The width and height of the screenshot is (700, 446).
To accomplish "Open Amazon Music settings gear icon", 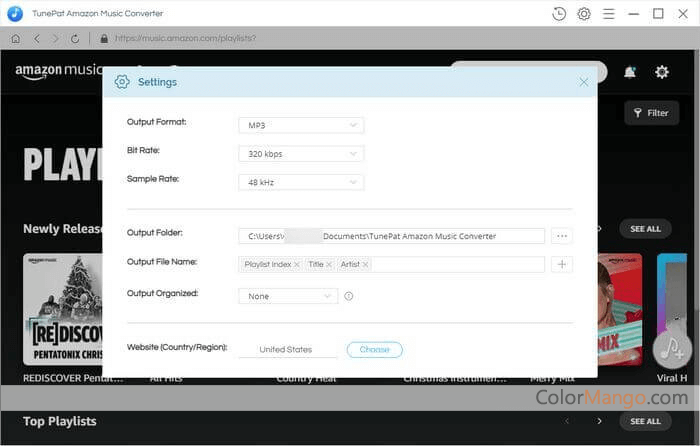I will 661,72.
